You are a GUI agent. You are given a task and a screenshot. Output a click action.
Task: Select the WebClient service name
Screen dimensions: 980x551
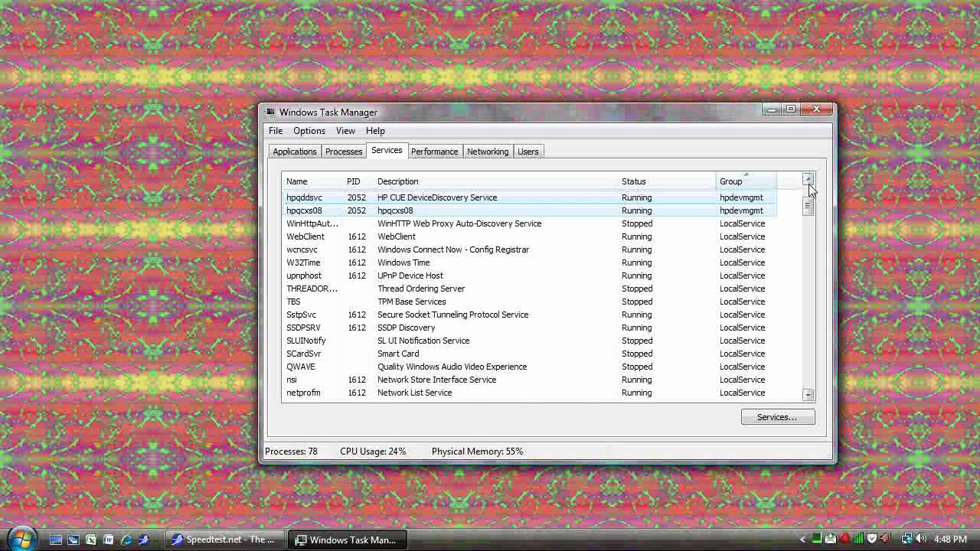tap(305, 236)
